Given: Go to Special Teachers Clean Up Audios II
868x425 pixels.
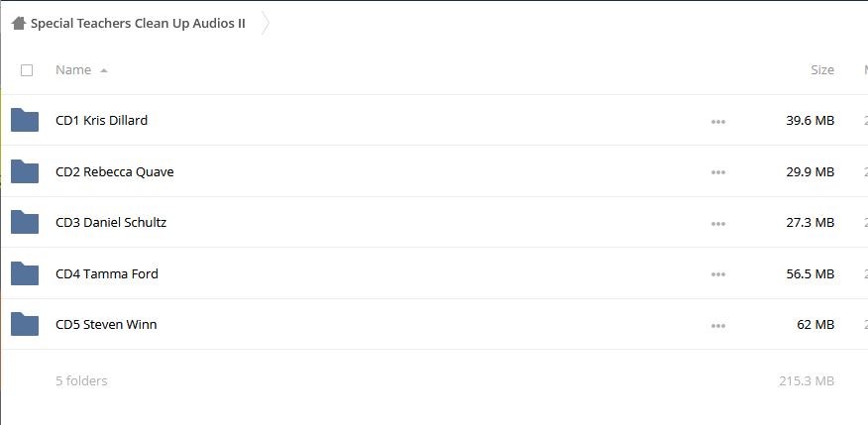Looking at the screenshot, I should click(x=138, y=23).
